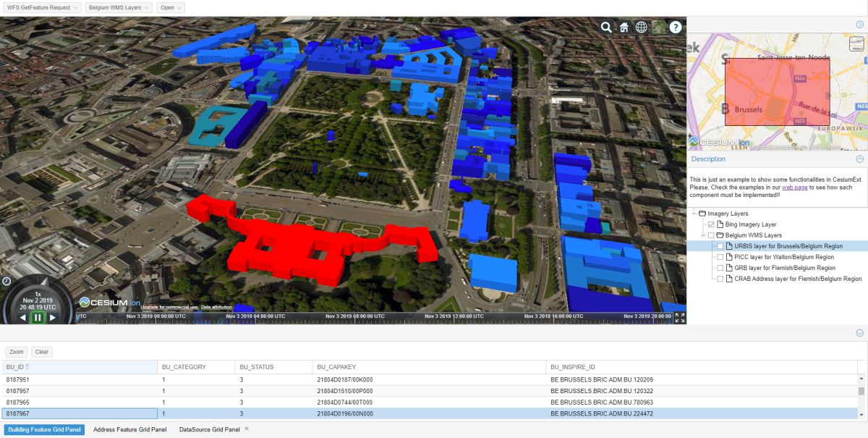Open the web page link in Description
This screenshot has width=868, height=438.
794,187
